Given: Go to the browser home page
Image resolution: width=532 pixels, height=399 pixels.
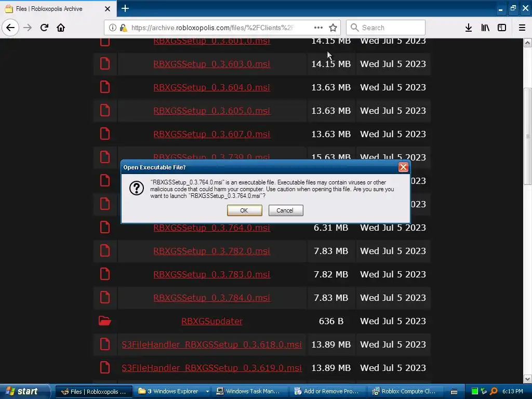Looking at the screenshot, I should [x=61, y=28].
